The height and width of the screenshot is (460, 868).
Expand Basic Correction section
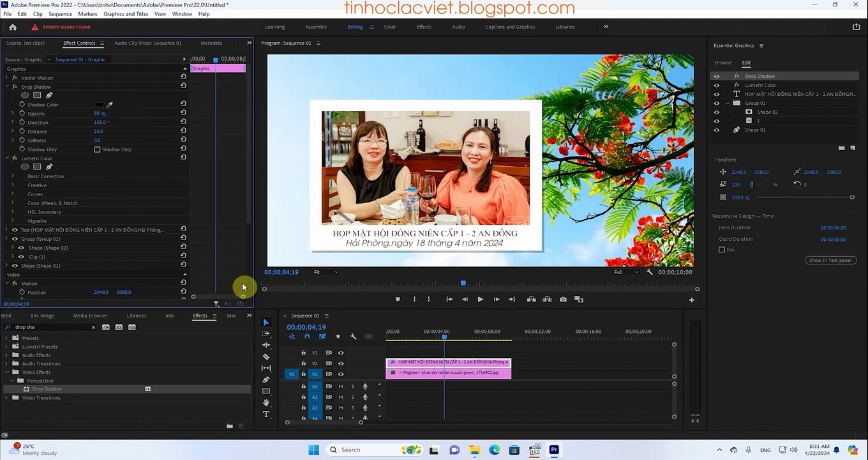click(12, 176)
